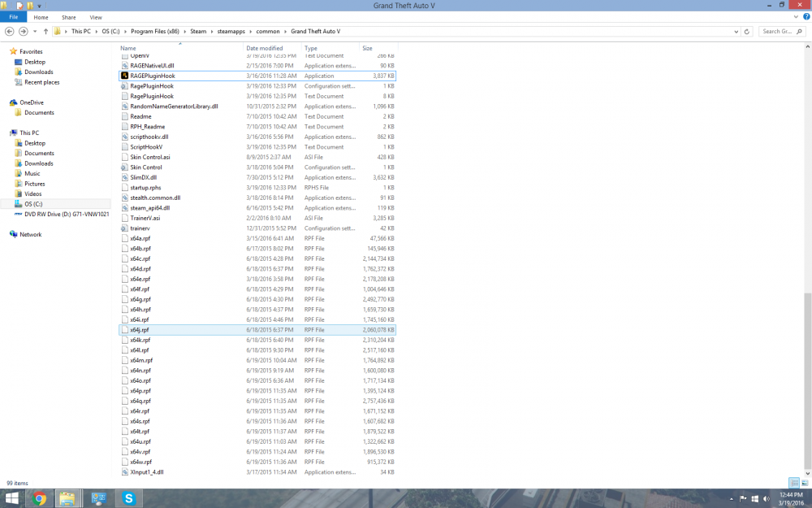812x508 pixels.
Task: Open Google Chrome from the taskbar
Action: (39, 497)
